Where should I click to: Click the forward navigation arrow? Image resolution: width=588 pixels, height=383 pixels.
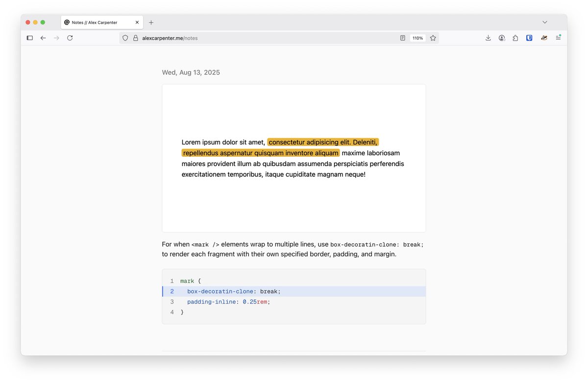[56, 38]
